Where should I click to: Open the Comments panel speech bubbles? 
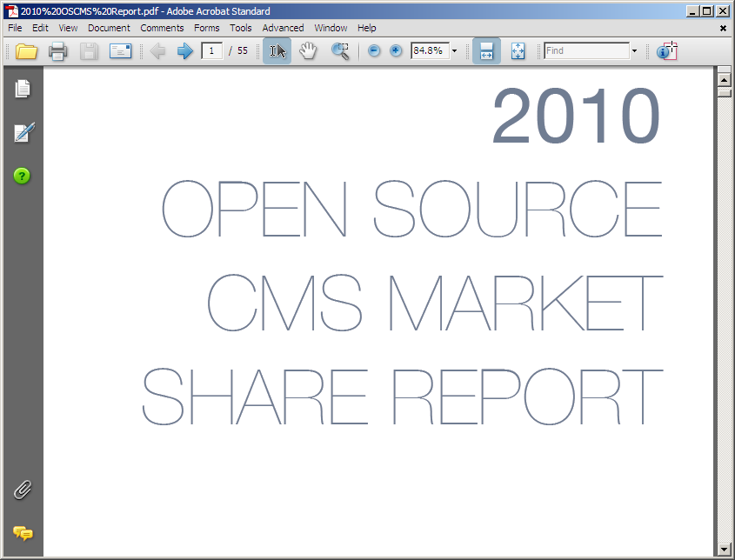pos(23,533)
